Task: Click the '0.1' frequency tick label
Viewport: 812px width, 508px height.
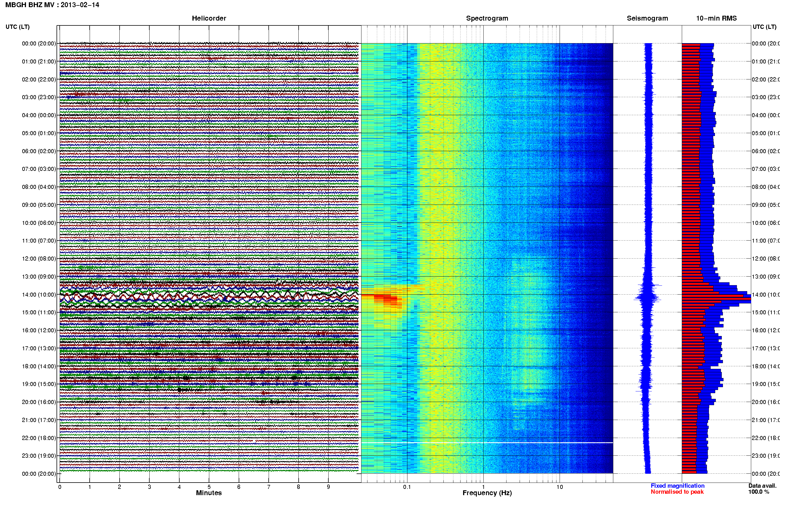Action: point(407,487)
